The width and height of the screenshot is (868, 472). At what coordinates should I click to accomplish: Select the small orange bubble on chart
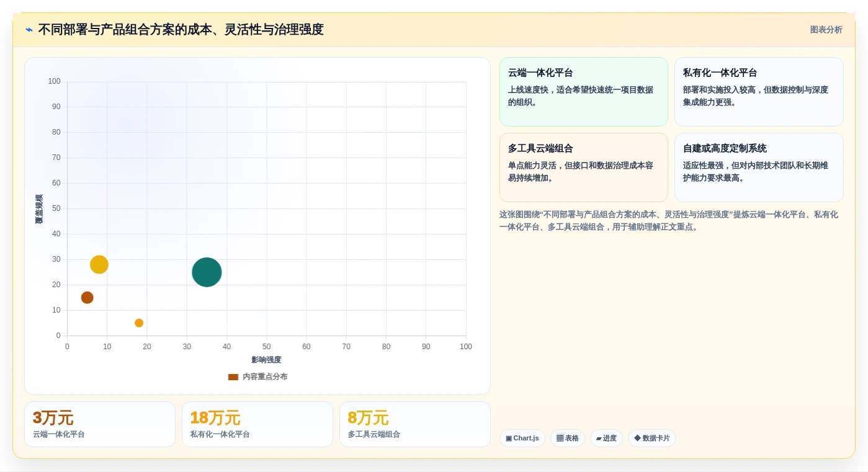[x=139, y=323]
